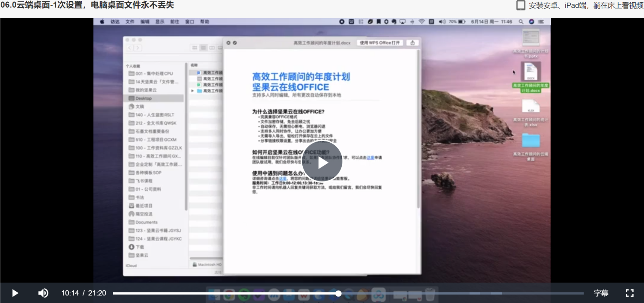
Task: Select Desktop in the Finder sidebar
Action: pos(154,98)
